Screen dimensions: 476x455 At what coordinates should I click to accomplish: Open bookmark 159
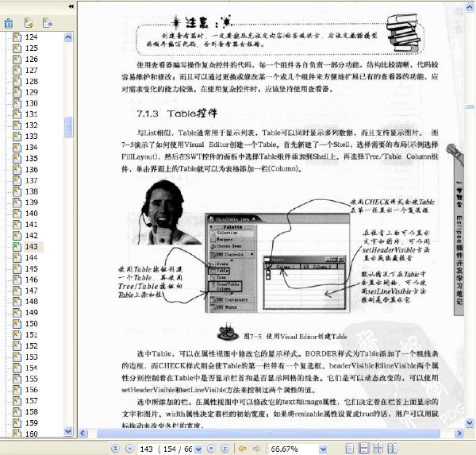pos(31,422)
